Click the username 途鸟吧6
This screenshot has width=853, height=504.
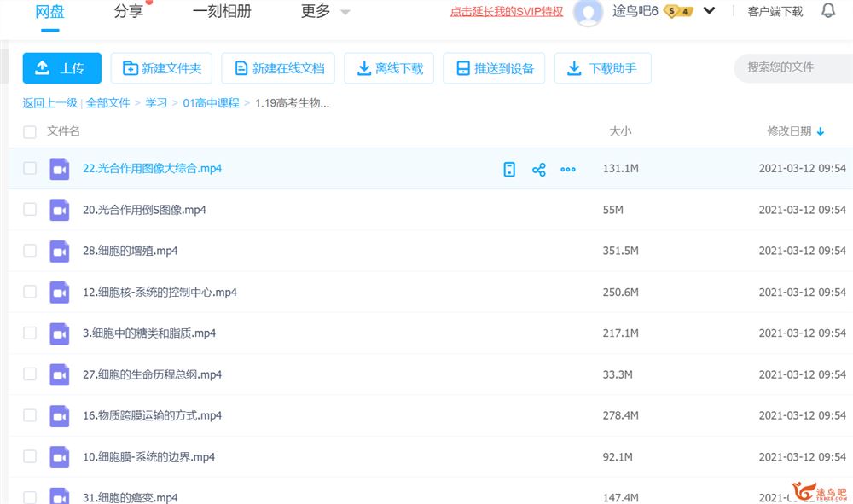tap(635, 11)
